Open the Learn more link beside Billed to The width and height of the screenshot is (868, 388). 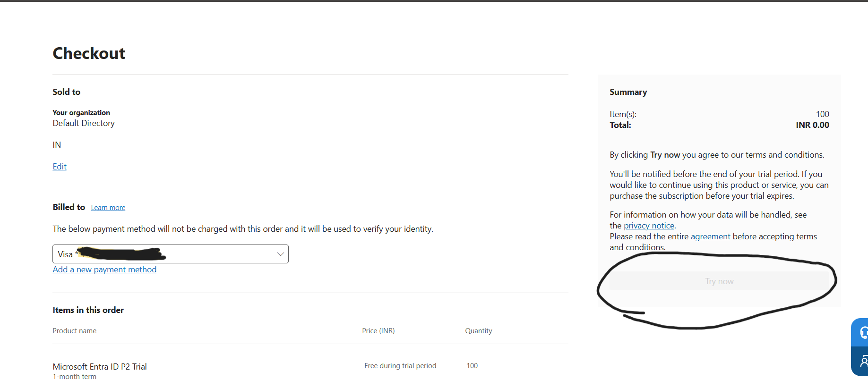pyautogui.click(x=108, y=208)
